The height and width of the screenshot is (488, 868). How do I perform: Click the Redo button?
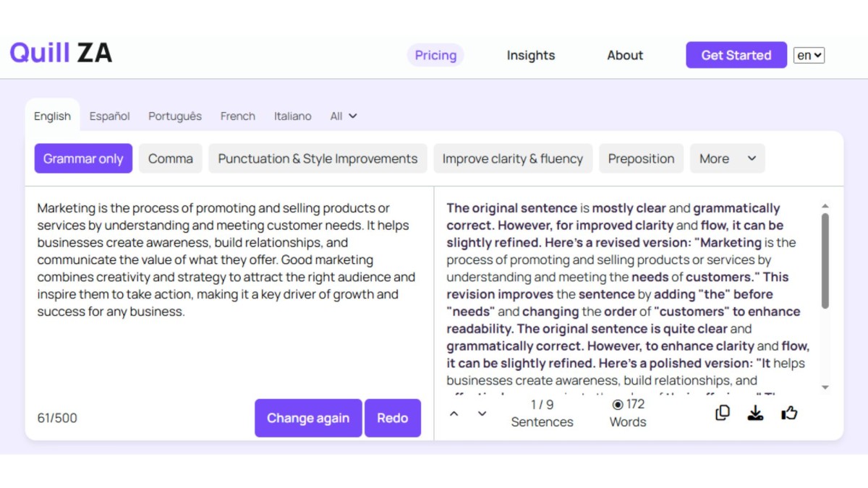[x=393, y=418]
